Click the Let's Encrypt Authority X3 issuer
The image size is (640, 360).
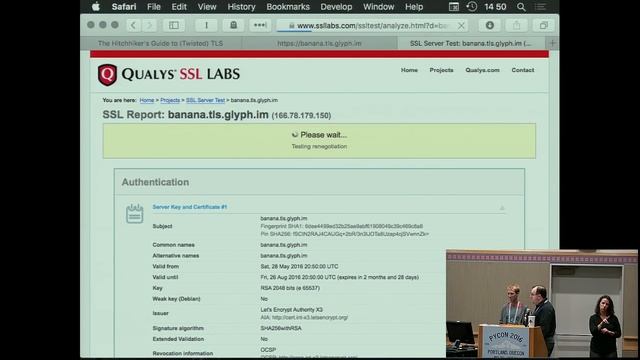[x=291, y=310]
